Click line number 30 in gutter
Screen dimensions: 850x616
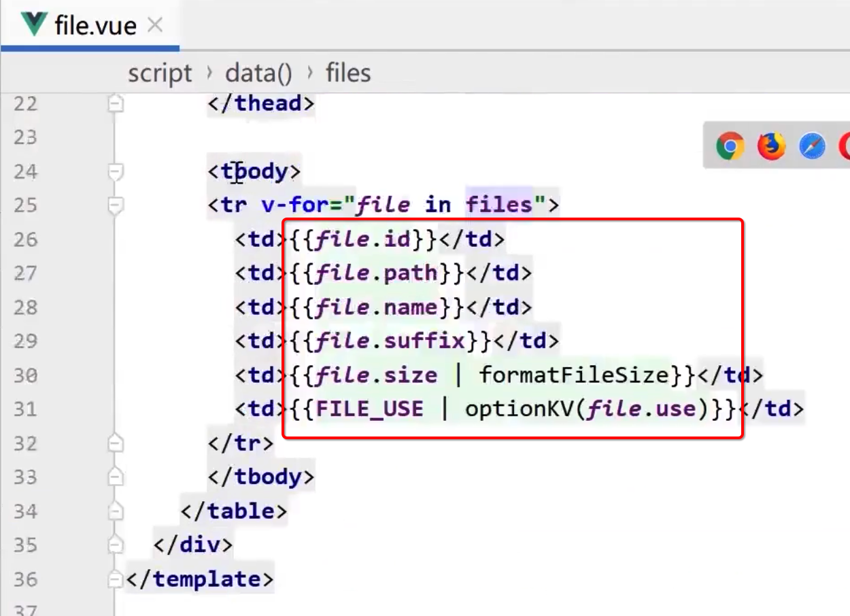[26, 375]
